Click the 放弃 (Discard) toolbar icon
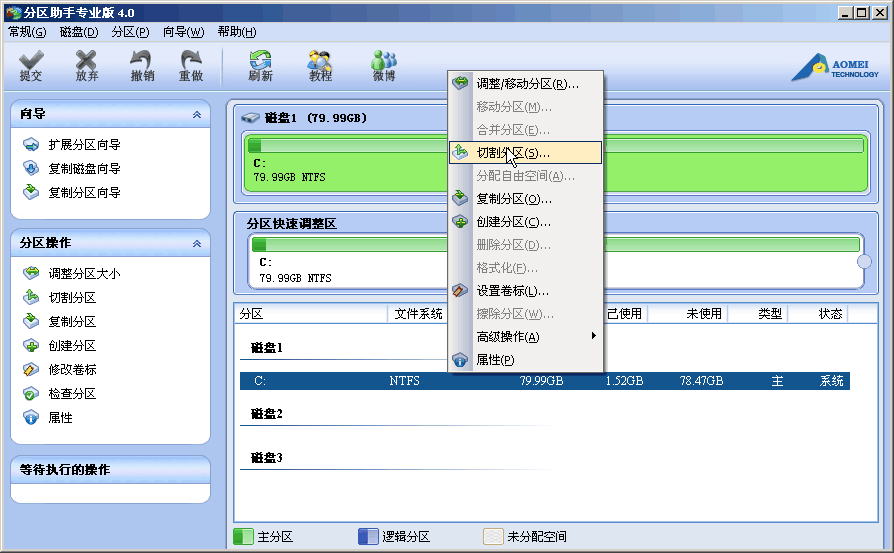The image size is (894, 553). click(x=87, y=66)
